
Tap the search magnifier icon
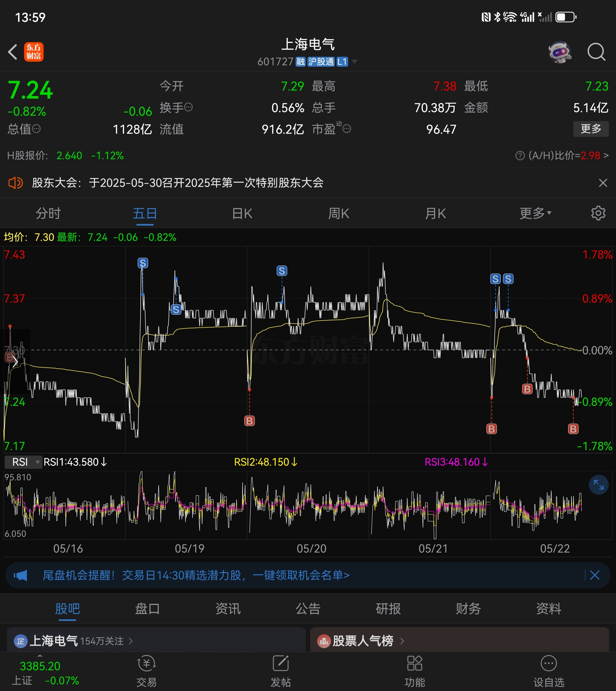(596, 52)
